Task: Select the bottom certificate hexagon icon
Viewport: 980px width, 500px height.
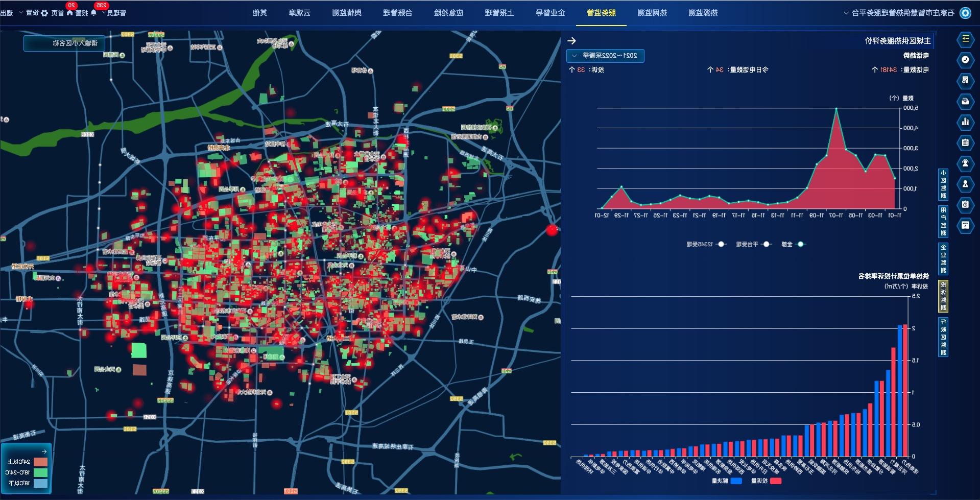Action: pyautogui.click(x=965, y=225)
